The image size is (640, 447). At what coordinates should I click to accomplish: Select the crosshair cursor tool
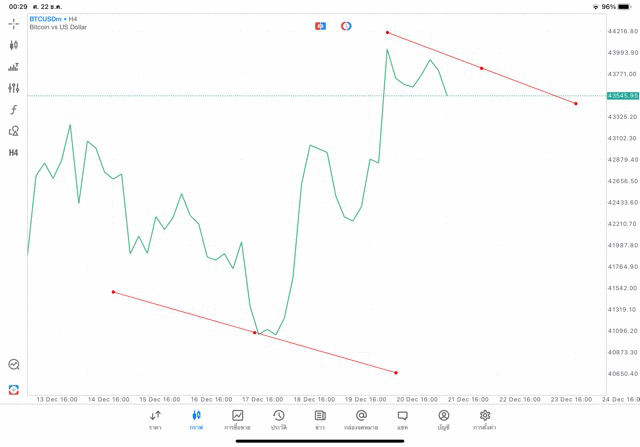click(x=14, y=23)
